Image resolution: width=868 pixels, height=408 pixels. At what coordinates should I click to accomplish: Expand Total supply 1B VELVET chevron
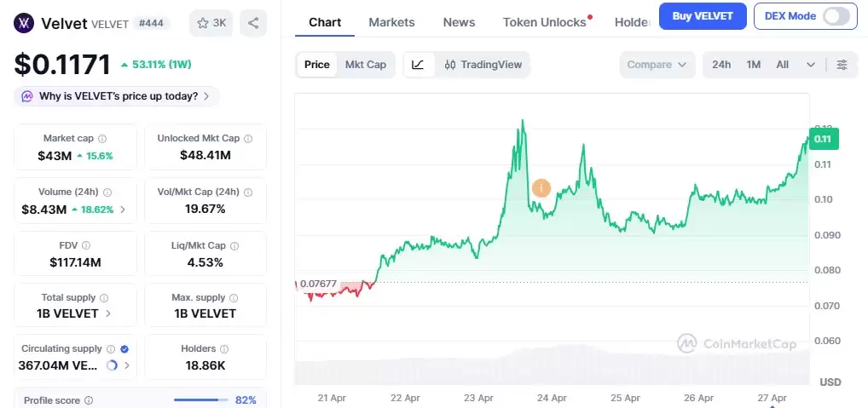click(108, 313)
